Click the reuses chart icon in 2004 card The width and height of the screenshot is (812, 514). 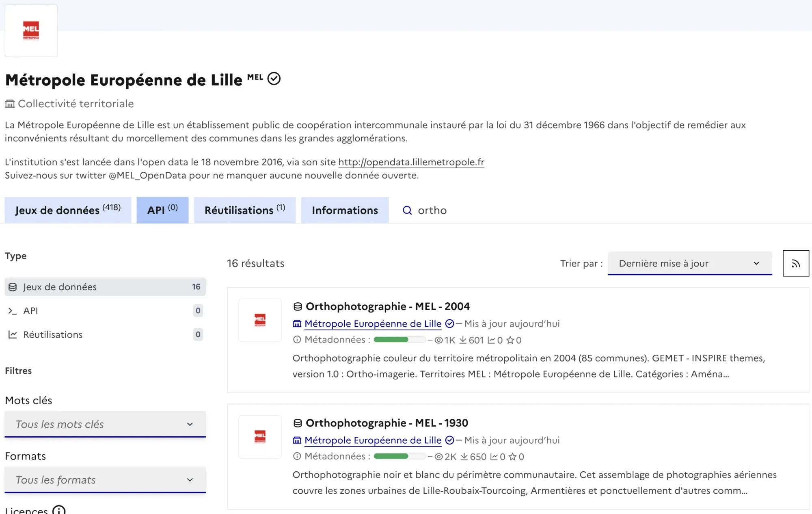pyautogui.click(x=491, y=340)
